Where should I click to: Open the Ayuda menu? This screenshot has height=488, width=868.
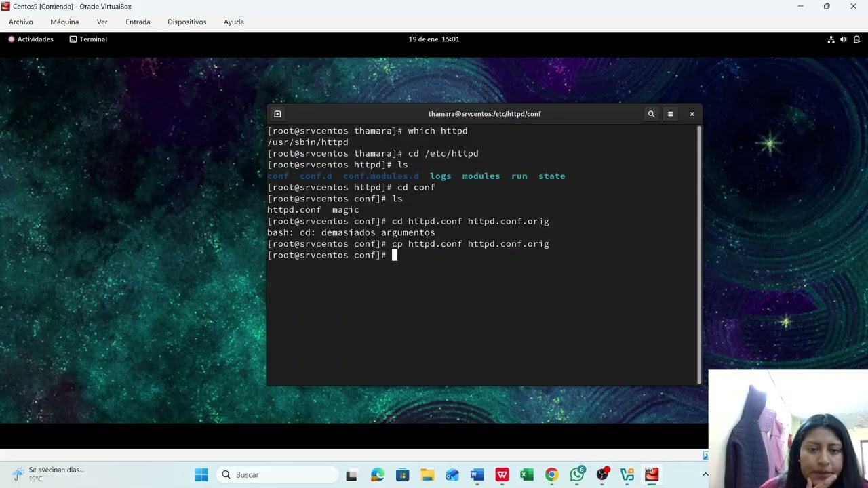(233, 22)
